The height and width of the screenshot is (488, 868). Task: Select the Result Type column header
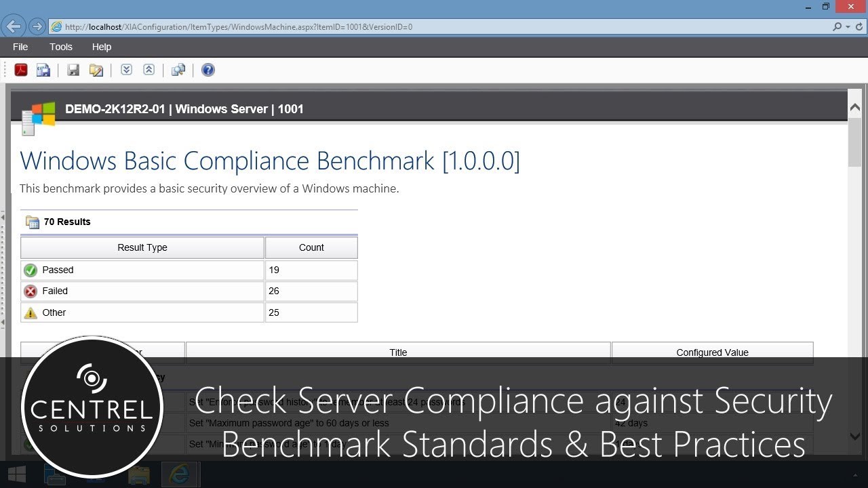click(142, 247)
